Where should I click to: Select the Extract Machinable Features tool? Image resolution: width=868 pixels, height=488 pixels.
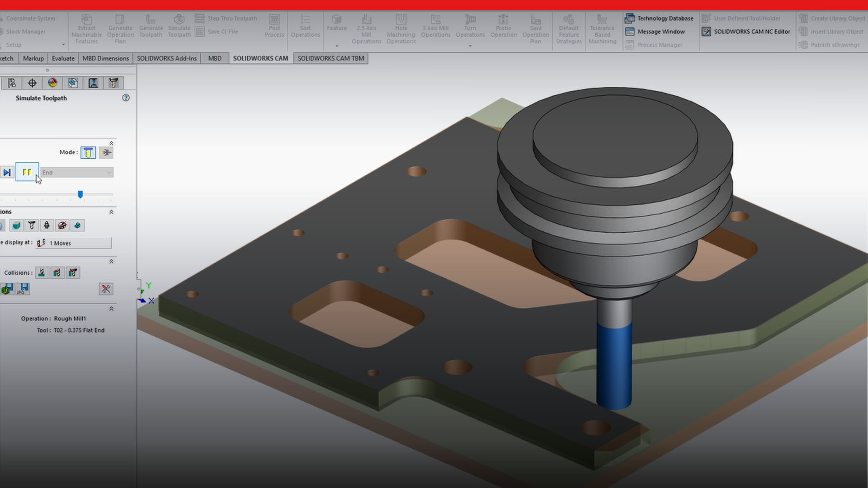pos(86,28)
